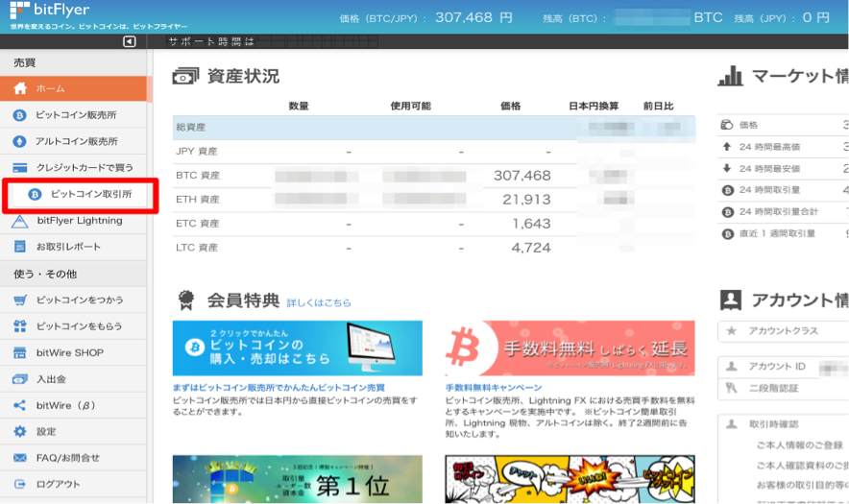Click ETC 資産 price 1,643
The height and width of the screenshot is (504, 849).
(531, 224)
